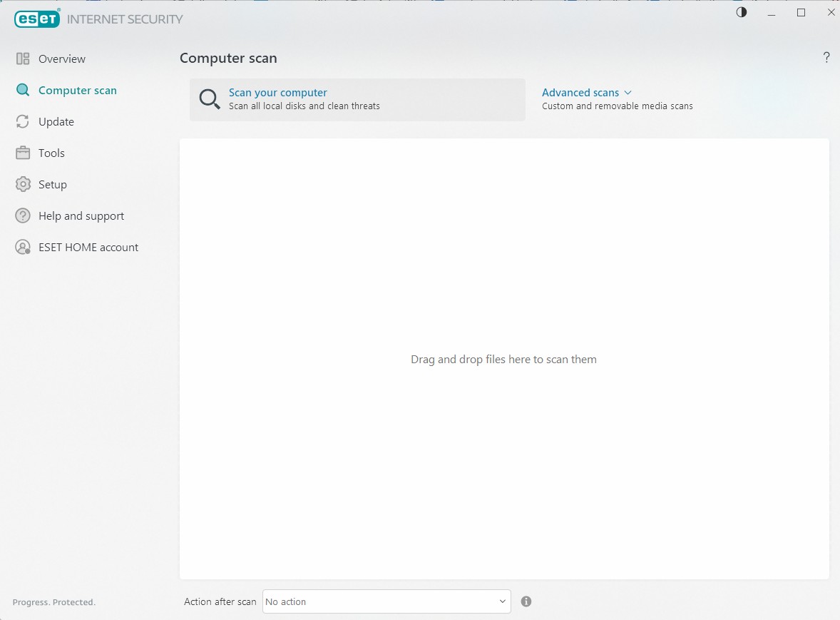The image size is (840, 620).
Task: Click the Update refresh arrows icon
Action: point(23,121)
